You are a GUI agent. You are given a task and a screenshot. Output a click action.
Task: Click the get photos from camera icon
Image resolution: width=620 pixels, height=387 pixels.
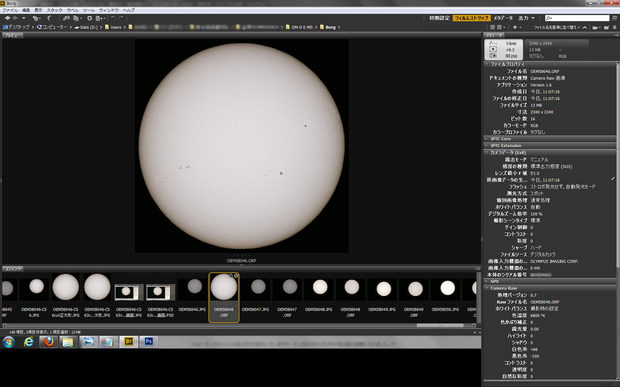point(66,18)
